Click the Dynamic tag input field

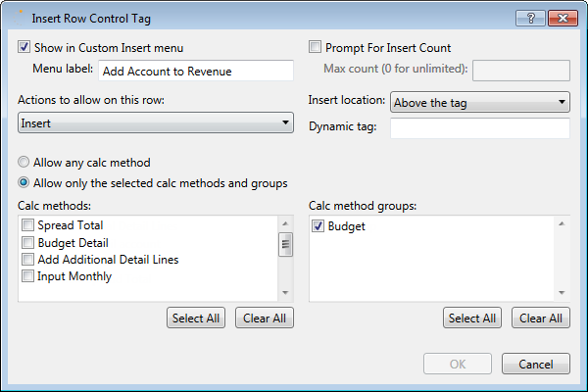pos(480,128)
